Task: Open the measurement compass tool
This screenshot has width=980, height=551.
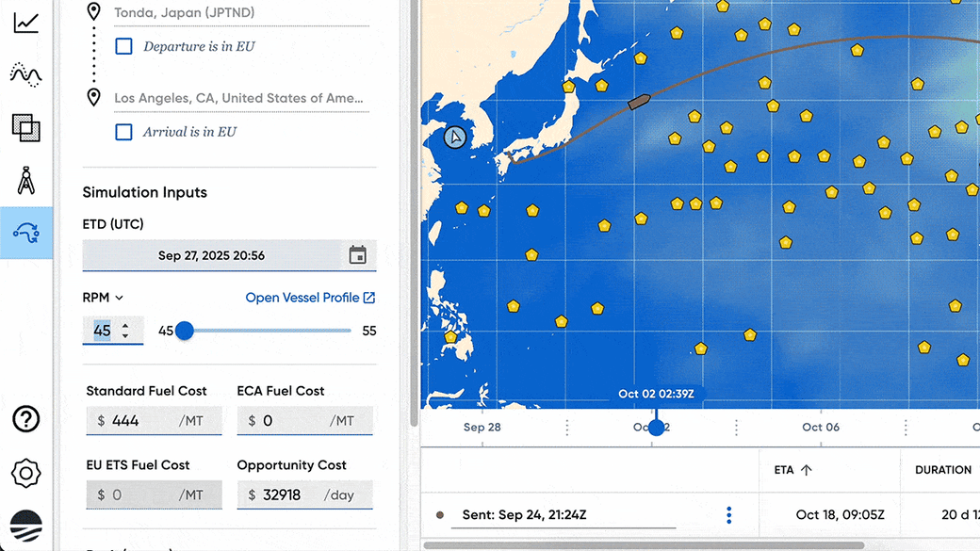Action: [25, 182]
